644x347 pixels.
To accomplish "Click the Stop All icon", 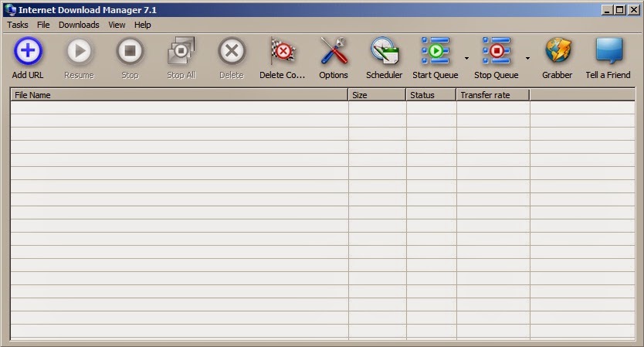I will click(x=181, y=51).
